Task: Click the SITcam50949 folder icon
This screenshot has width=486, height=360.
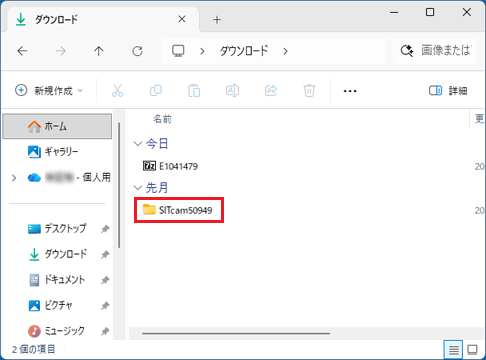Action: pyautogui.click(x=149, y=210)
